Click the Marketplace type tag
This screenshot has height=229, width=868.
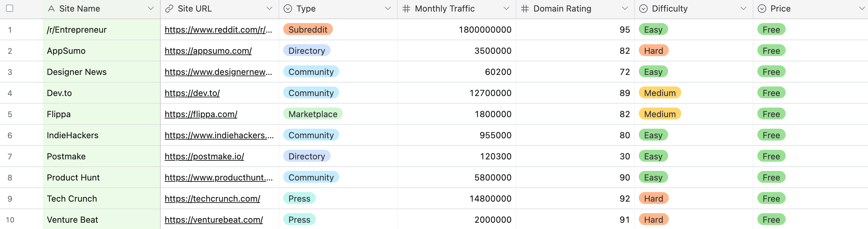tap(313, 114)
